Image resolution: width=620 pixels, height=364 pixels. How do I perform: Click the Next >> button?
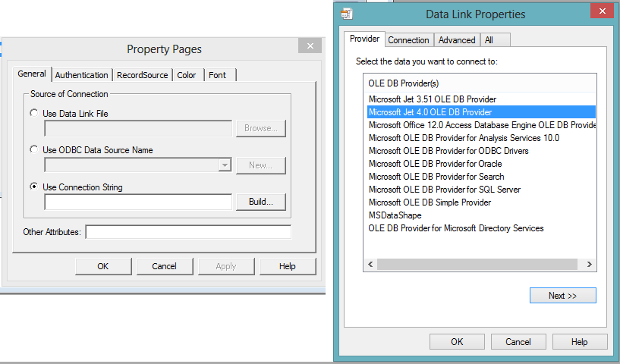point(562,295)
